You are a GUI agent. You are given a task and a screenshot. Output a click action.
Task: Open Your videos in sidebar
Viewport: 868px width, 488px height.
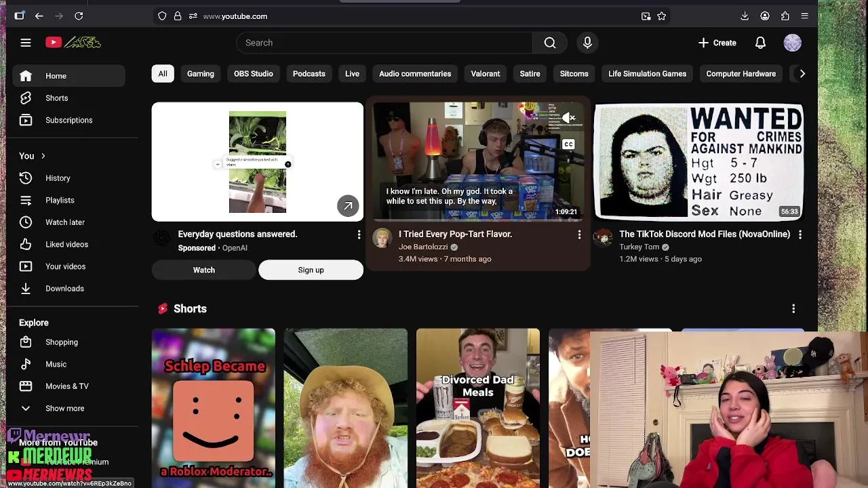click(x=68, y=266)
